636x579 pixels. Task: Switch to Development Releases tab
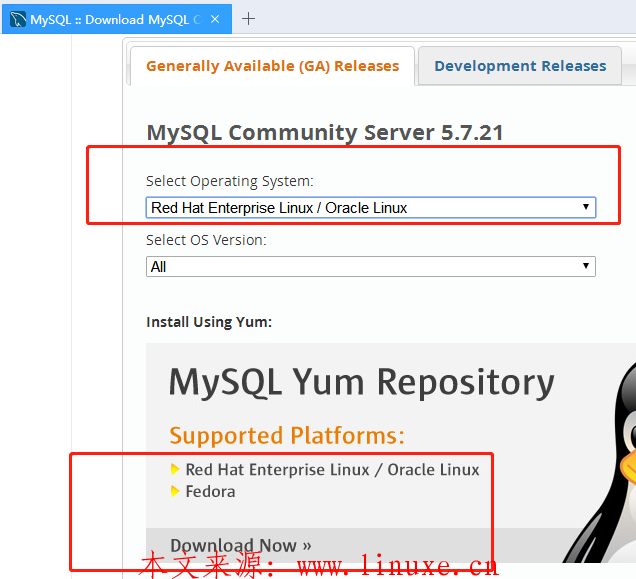point(520,66)
